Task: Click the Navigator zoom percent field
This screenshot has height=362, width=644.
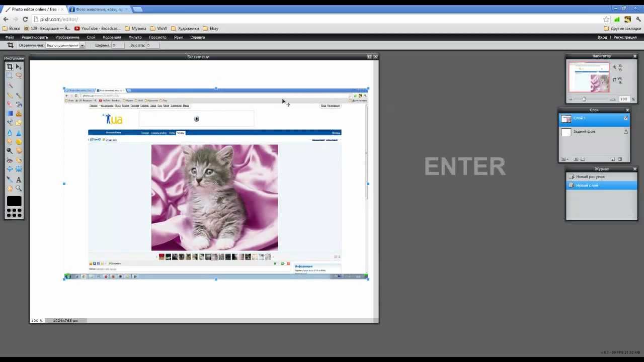Action: [x=624, y=99]
